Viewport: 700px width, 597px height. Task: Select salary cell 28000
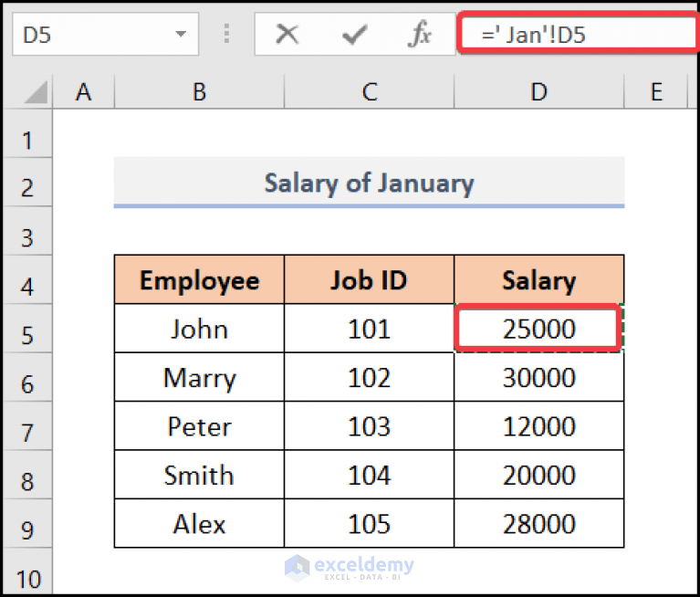(538, 523)
